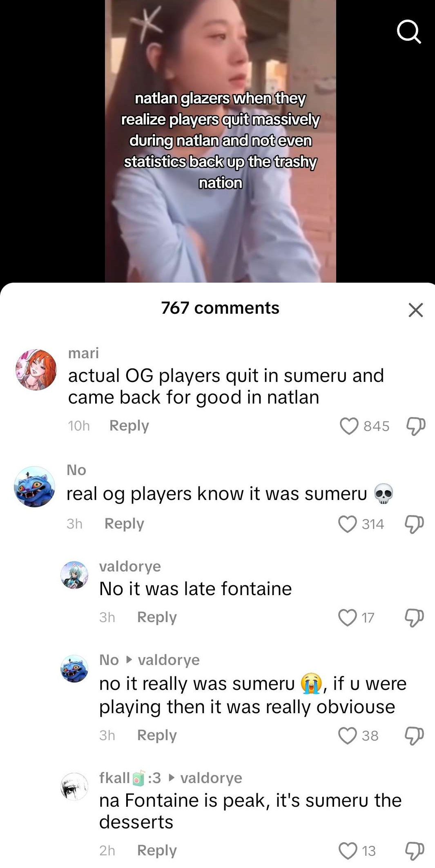The width and height of the screenshot is (435, 868).
Task: Dislike the comment with 314 likes
Action: [414, 524]
